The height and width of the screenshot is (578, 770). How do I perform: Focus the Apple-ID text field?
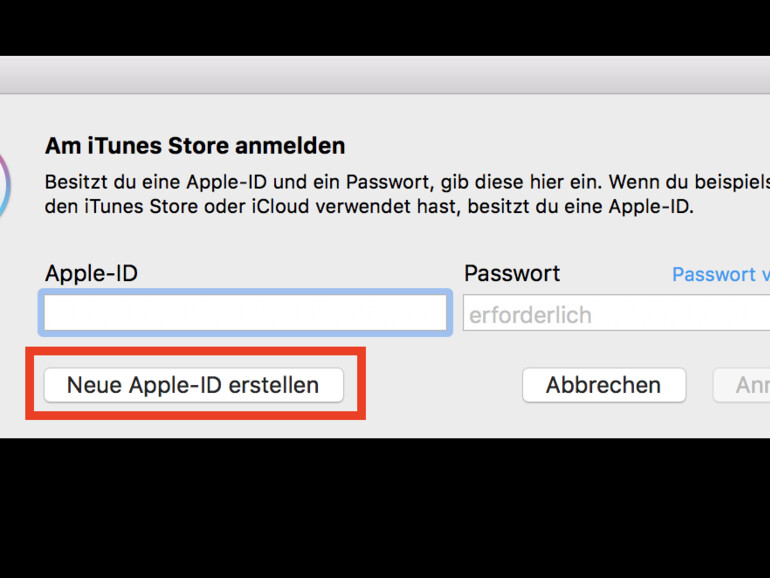(244, 313)
